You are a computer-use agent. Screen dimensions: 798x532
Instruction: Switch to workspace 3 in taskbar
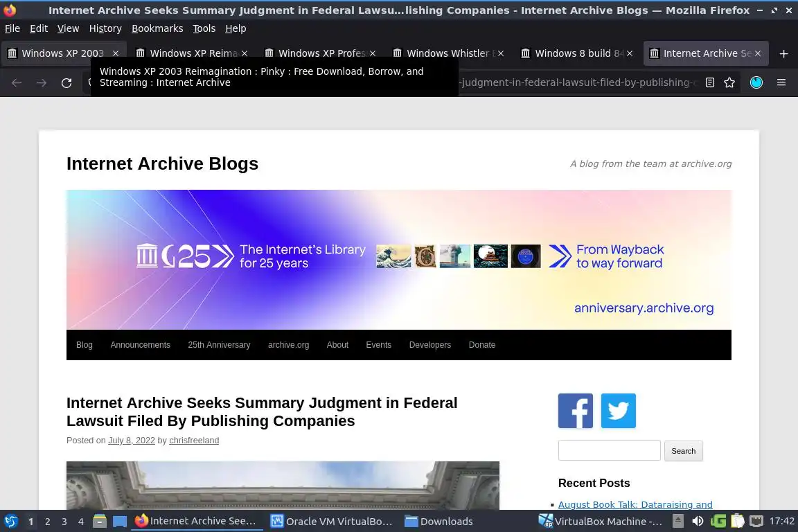[64, 522]
